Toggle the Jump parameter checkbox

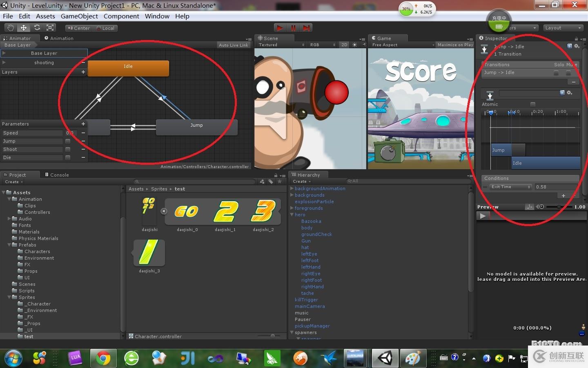click(x=68, y=141)
